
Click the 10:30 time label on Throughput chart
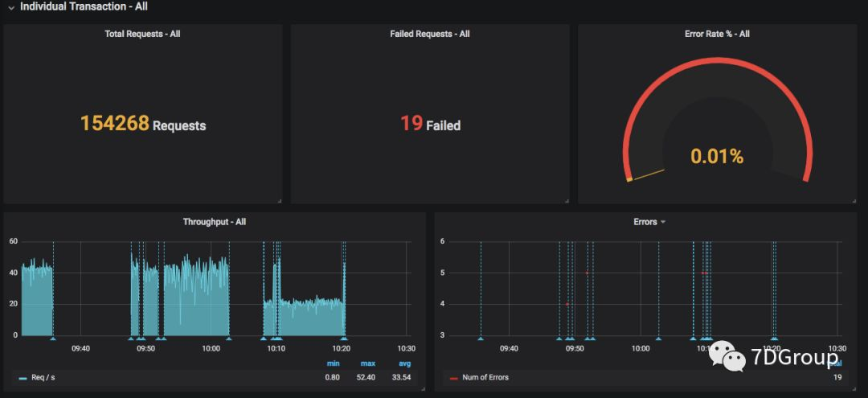407,349
